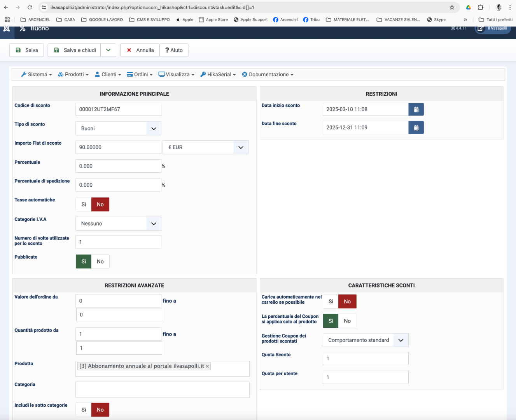Click the Joomla logo icon
The image size is (516, 420).
(7, 29)
